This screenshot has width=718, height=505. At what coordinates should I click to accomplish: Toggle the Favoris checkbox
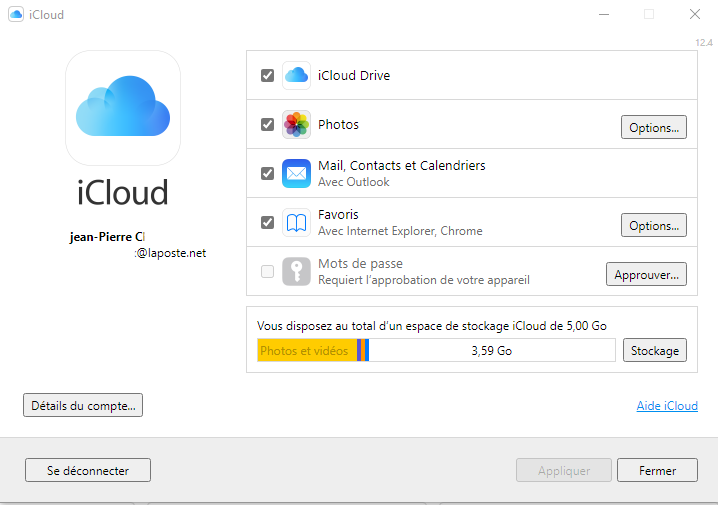267,222
